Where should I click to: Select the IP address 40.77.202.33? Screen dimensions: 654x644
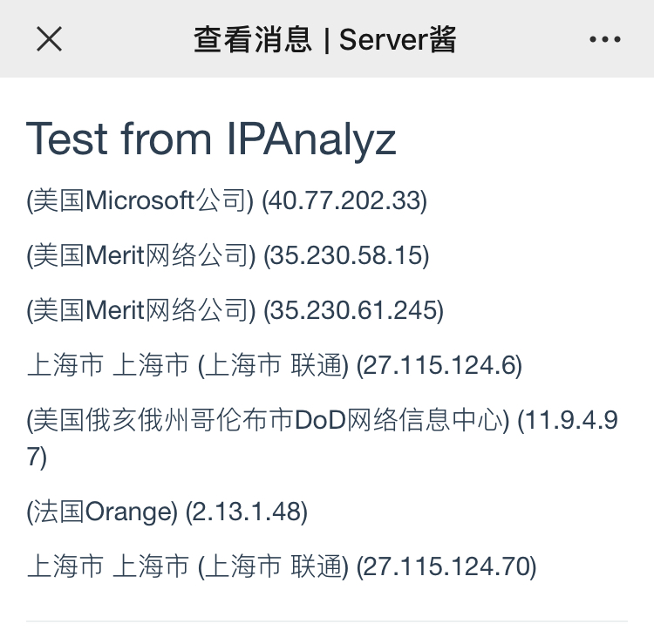[x=345, y=201]
